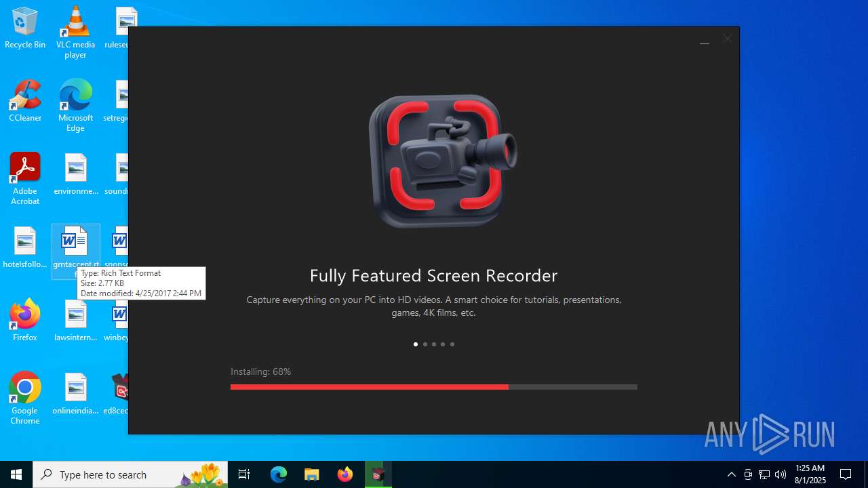This screenshot has height=488, width=868.
Task: Click the 'Fully Featured Screen Recorder' heading
Action: [434, 276]
